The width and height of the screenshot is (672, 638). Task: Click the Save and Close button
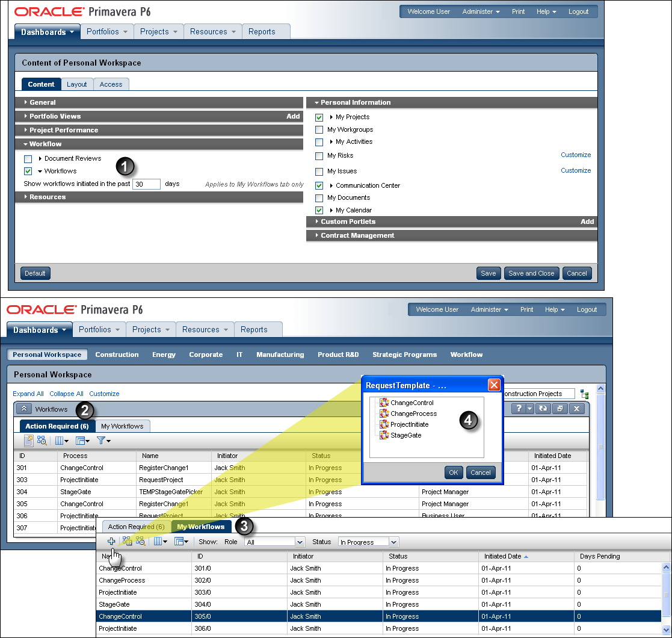pos(531,273)
